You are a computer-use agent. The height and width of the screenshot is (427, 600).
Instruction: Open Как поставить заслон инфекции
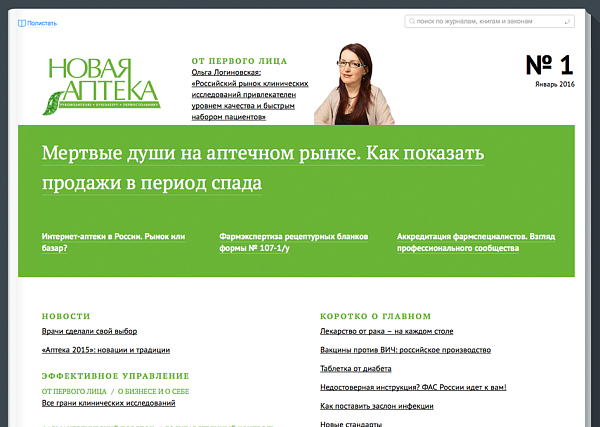[x=377, y=406]
